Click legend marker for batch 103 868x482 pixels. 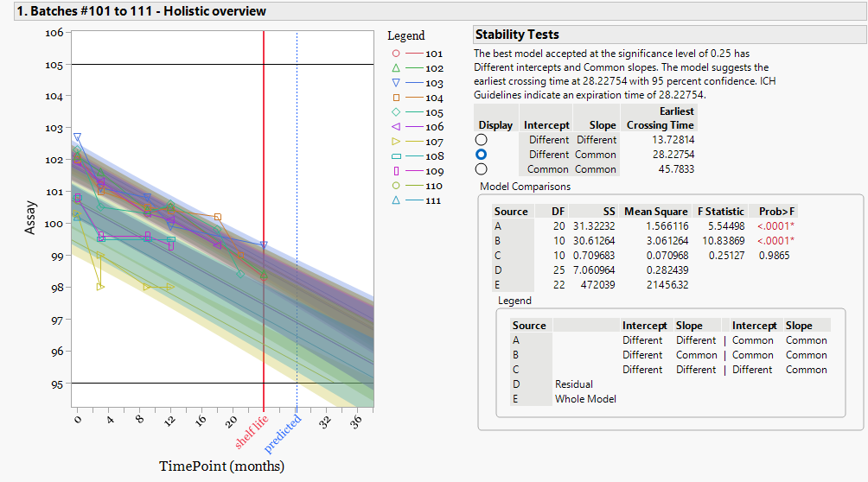pos(396,83)
